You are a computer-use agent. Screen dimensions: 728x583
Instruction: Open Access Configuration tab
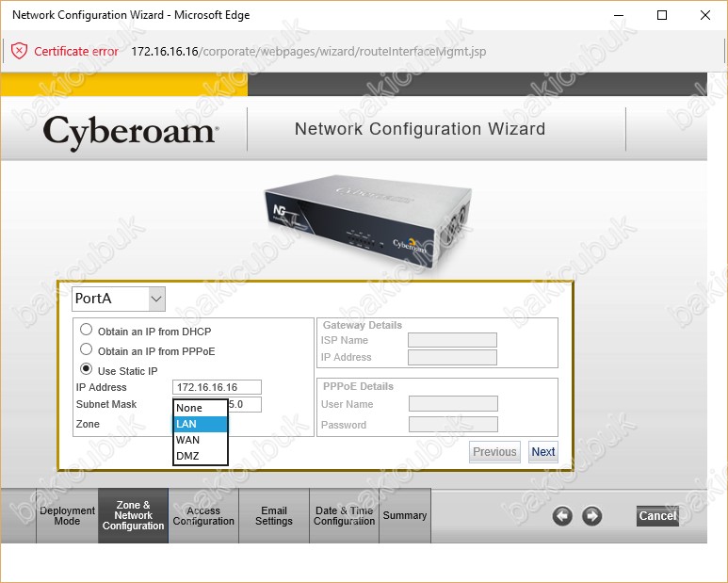tap(203, 516)
